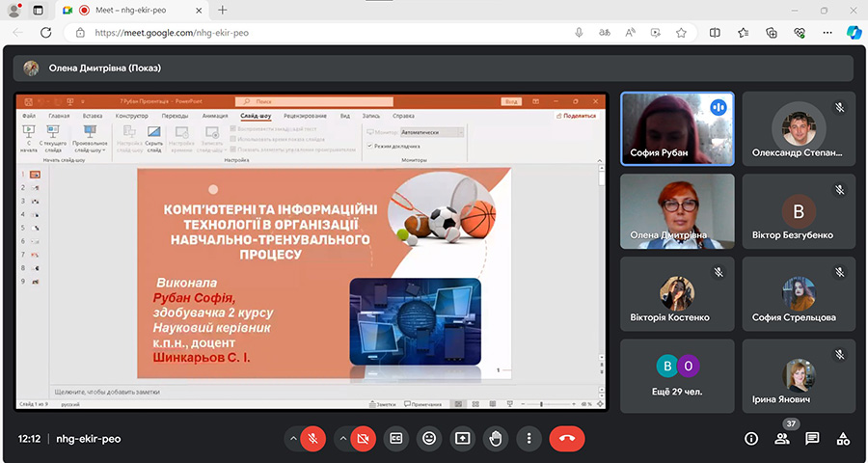Open meeting details info icon
Image resolution: width=868 pixels, height=463 pixels.
click(x=751, y=438)
